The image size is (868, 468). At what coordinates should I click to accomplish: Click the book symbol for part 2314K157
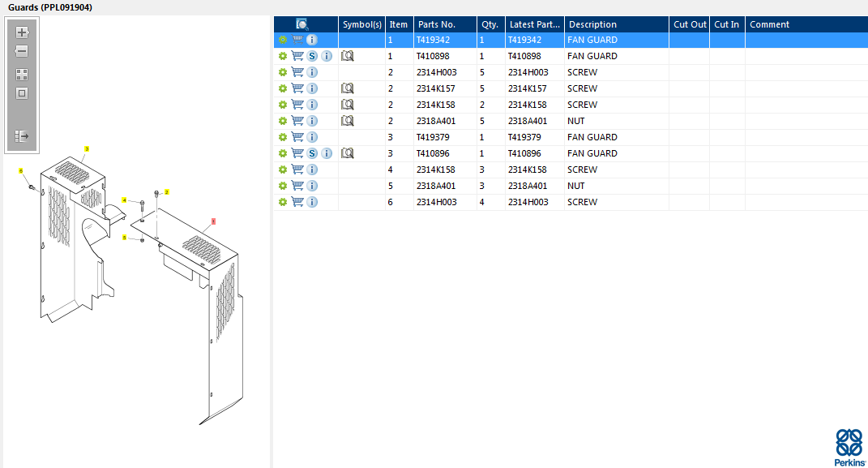pos(347,88)
